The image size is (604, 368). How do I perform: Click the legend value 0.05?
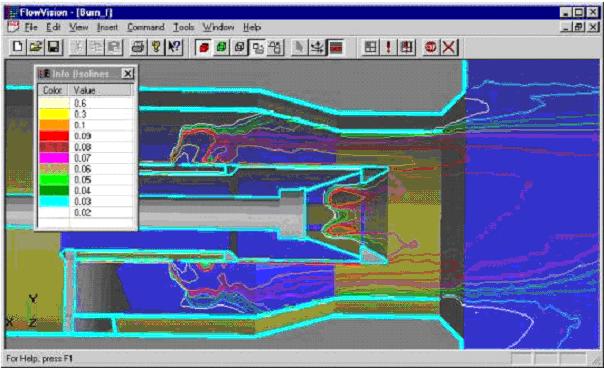tap(82, 180)
